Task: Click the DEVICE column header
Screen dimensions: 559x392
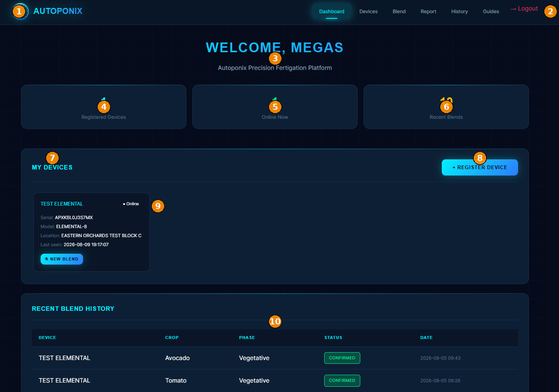Action: (x=47, y=338)
